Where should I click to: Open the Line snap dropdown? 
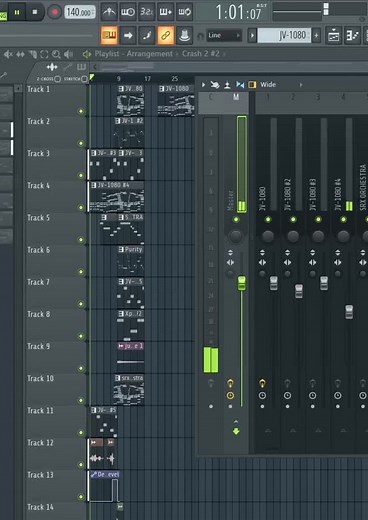click(x=224, y=35)
